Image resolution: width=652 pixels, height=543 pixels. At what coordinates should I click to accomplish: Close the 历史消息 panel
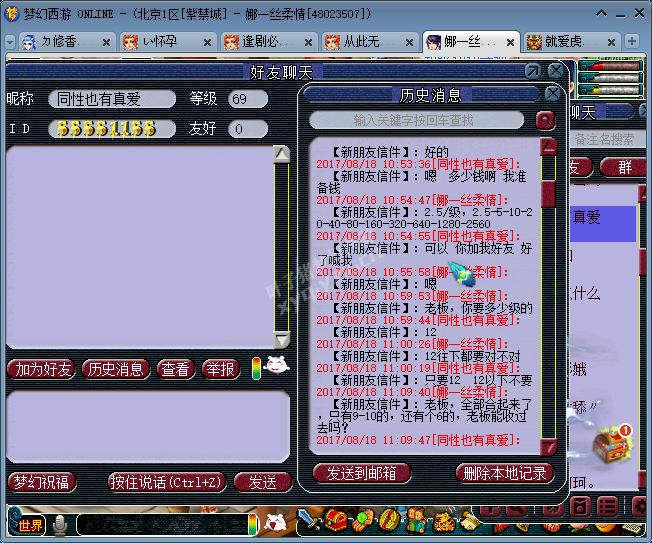click(x=552, y=94)
